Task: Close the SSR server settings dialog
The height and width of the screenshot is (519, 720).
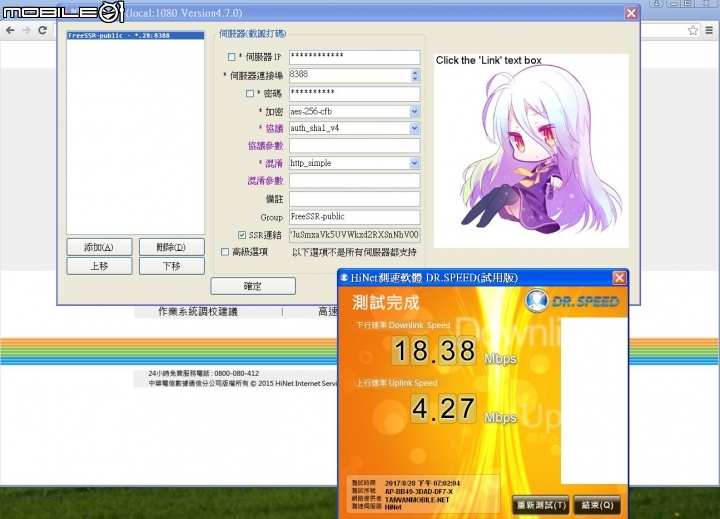Action: pos(631,13)
